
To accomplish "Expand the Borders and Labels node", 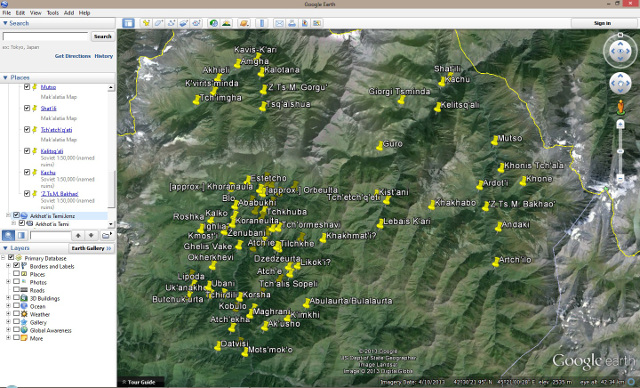I will [8, 266].
